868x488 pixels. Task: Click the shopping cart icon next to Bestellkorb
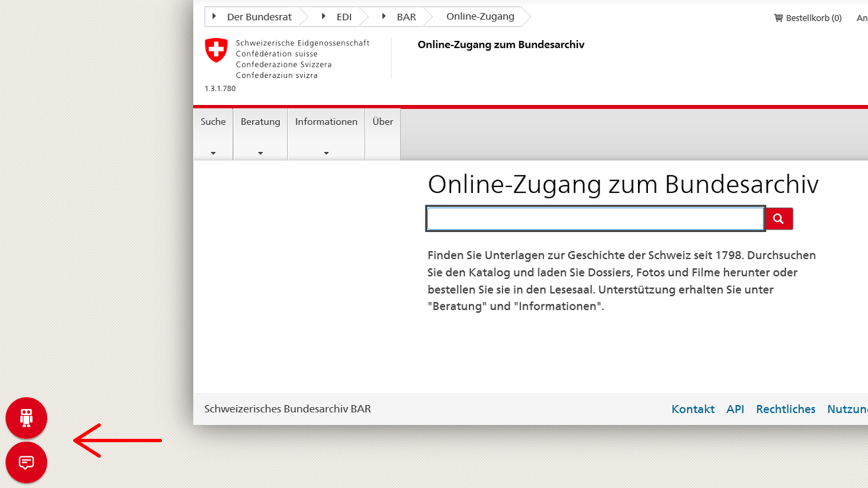778,18
